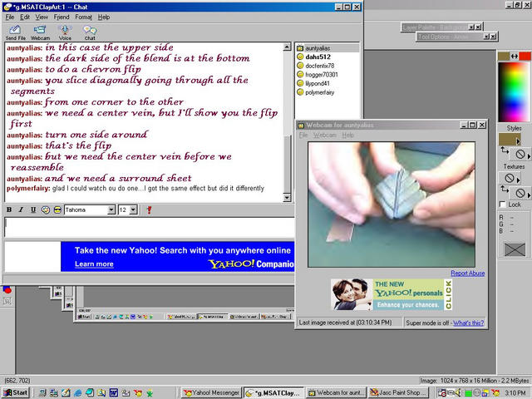Image resolution: width=532 pixels, height=399 pixels.
Task: Click the Voice toolbar icon
Action: [x=65, y=32]
